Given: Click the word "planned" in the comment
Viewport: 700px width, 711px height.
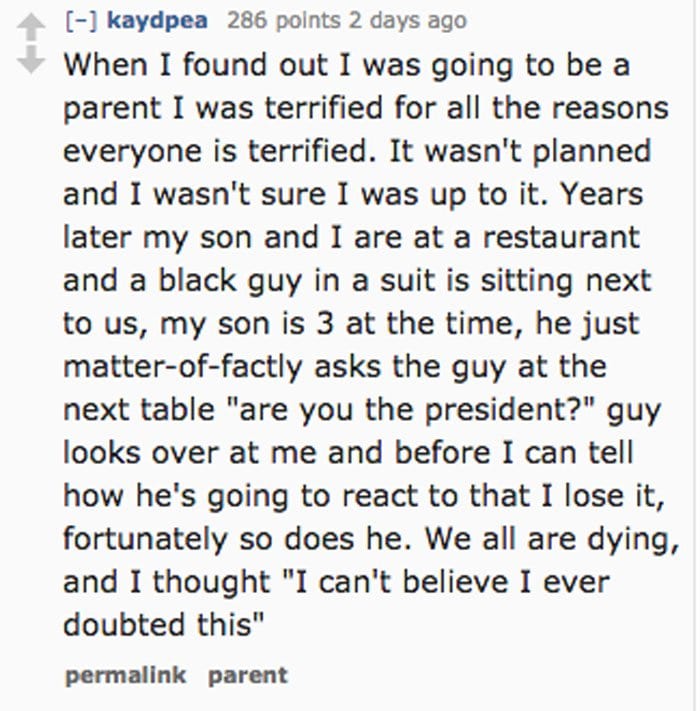Looking at the screenshot, I should coord(591,153).
